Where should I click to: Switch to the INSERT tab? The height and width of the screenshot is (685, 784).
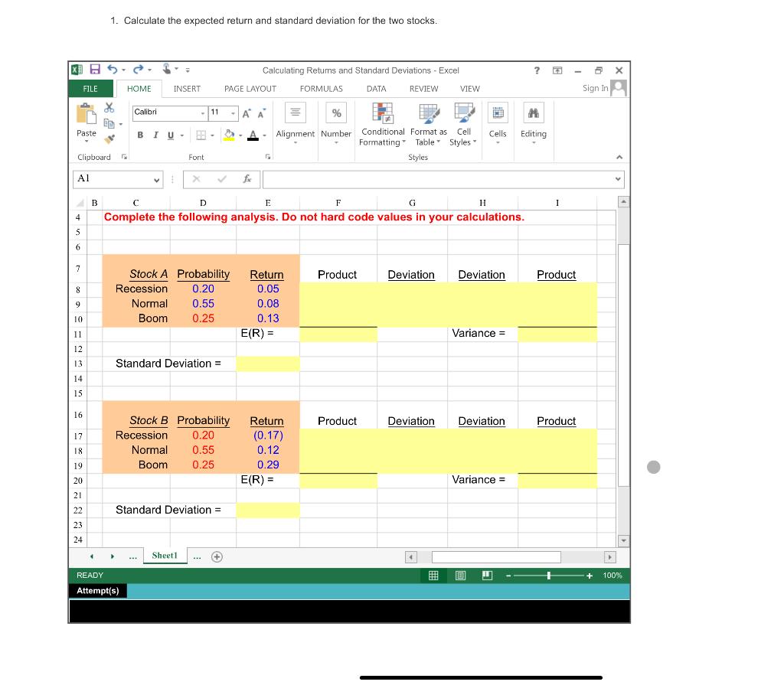[187, 89]
